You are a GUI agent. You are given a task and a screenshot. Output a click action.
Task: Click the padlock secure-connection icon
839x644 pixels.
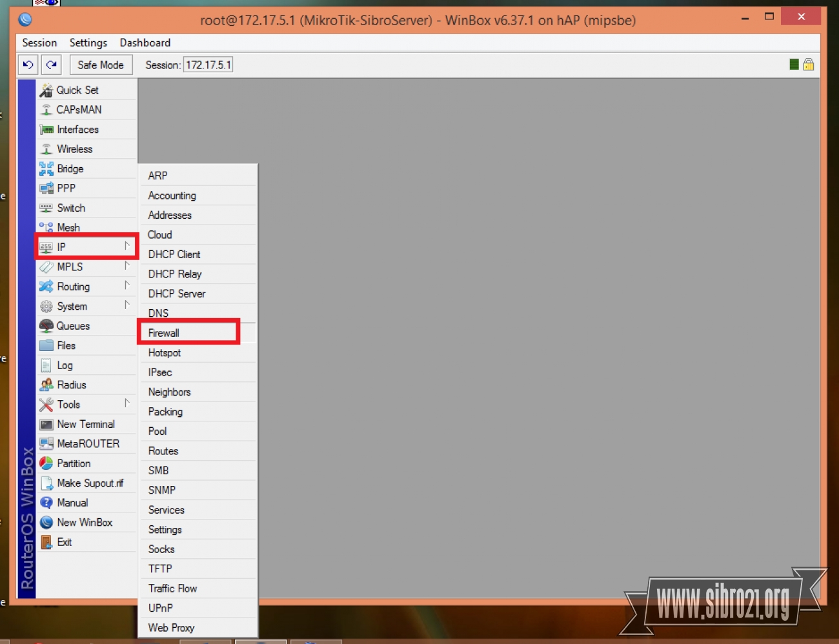pos(809,65)
